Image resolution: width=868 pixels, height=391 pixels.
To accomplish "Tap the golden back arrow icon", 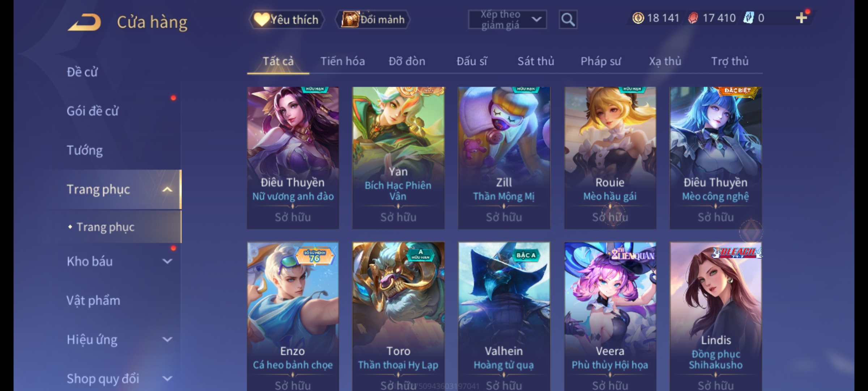I will 84,22.
